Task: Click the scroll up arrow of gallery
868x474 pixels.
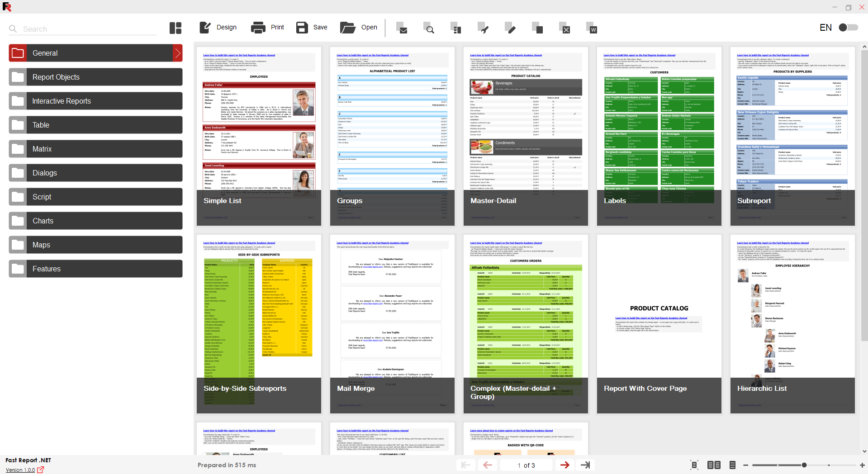Action: [864, 47]
